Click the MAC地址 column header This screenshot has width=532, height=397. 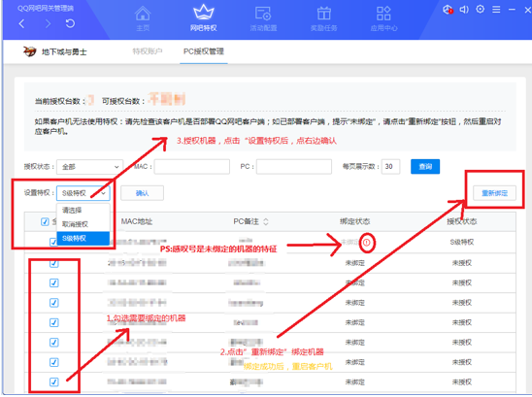pyautogui.click(x=137, y=221)
